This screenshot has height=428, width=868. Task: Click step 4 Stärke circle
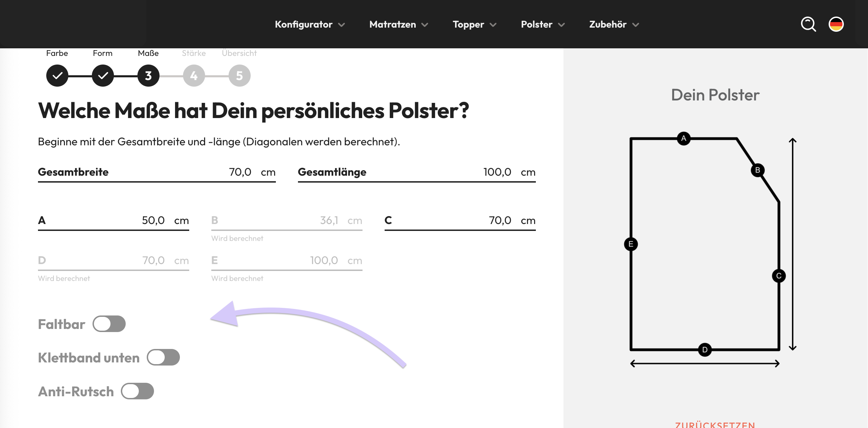(x=193, y=76)
